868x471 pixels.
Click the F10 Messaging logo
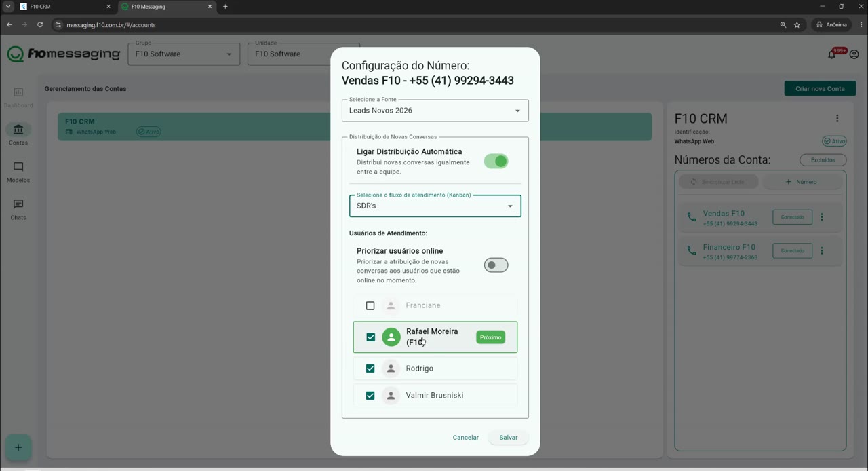click(64, 54)
